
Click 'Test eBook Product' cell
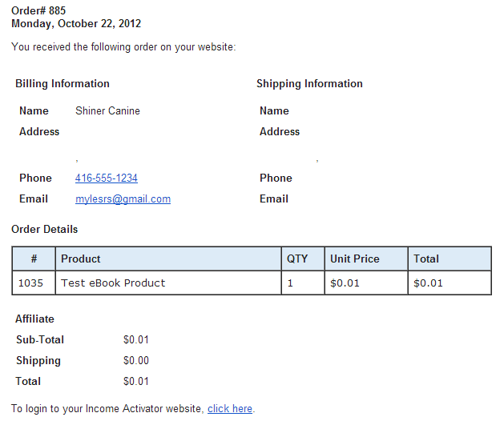168,283
